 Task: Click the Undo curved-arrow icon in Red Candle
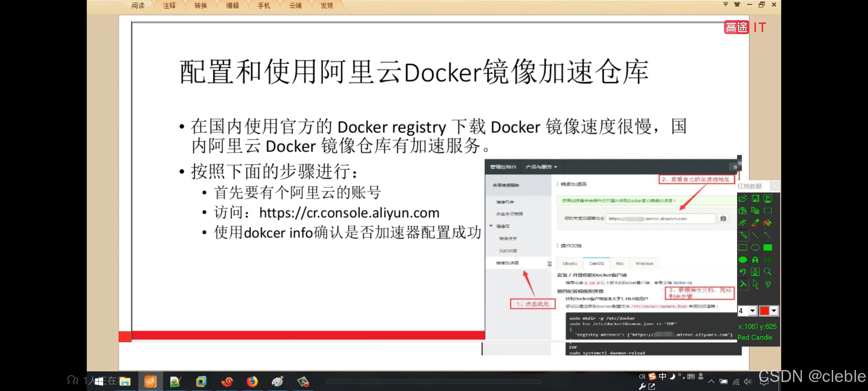point(743,272)
